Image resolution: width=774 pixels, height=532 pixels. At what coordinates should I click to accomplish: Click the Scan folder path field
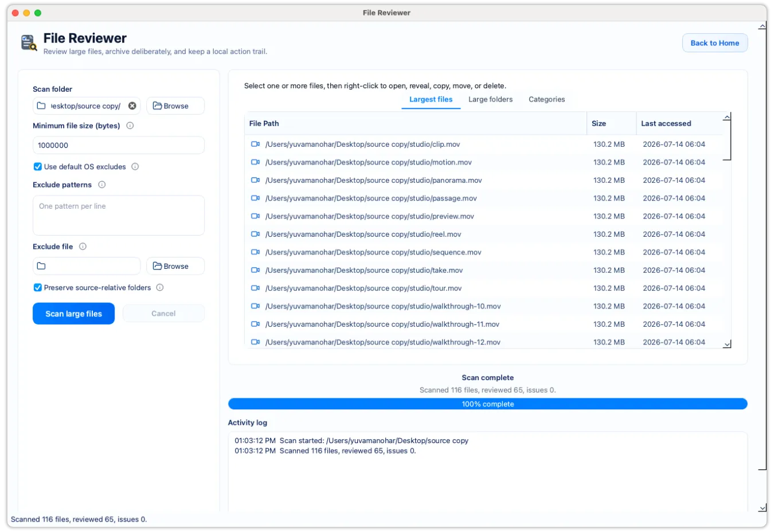pyautogui.click(x=87, y=106)
